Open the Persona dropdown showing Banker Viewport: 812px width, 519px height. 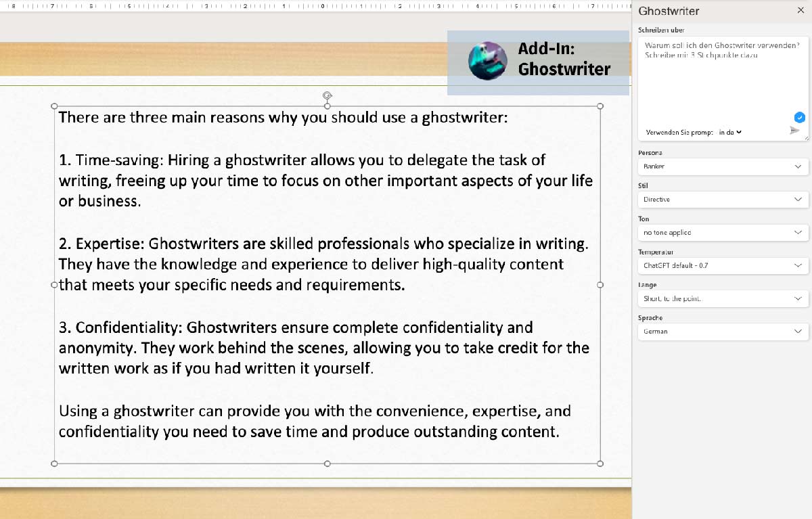point(723,166)
